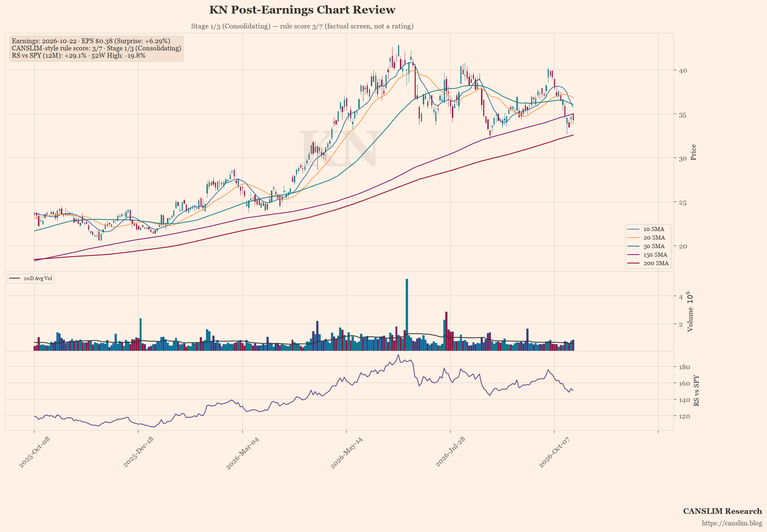Select the 20 SMA legend entry
This screenshot has height=532, width=767.
coord(648,238)
